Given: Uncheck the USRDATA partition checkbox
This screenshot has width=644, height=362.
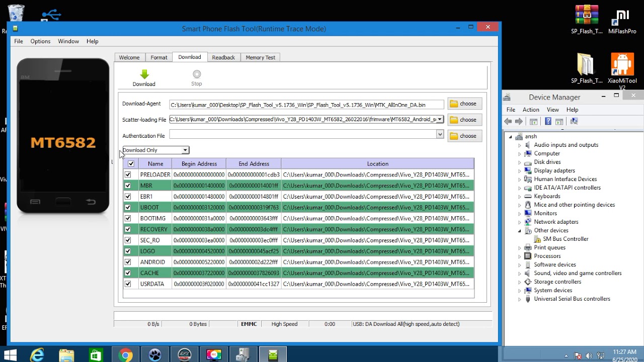Looking at the screenshot, I should point(128,284).
